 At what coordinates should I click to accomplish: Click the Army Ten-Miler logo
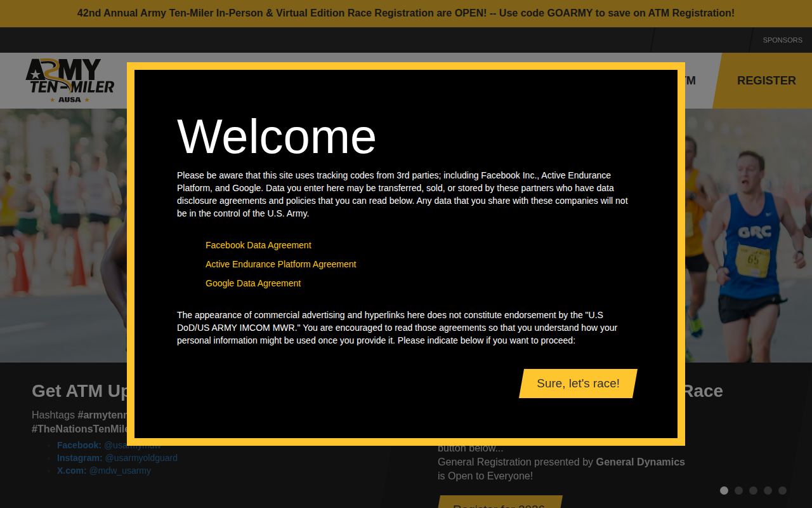tap(70, 81)
